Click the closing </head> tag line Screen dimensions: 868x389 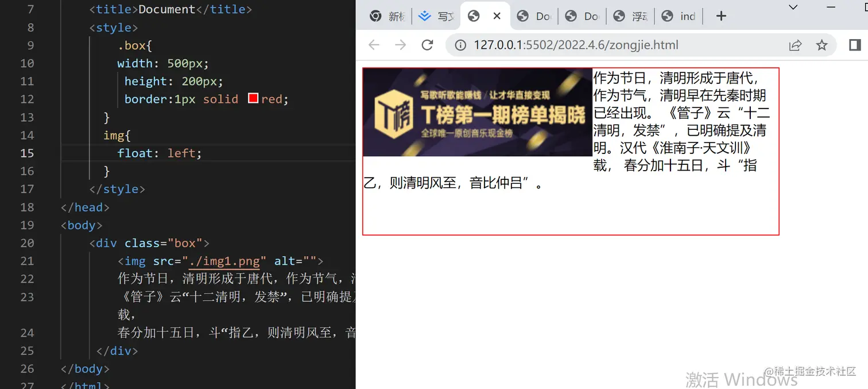point(85,207)
